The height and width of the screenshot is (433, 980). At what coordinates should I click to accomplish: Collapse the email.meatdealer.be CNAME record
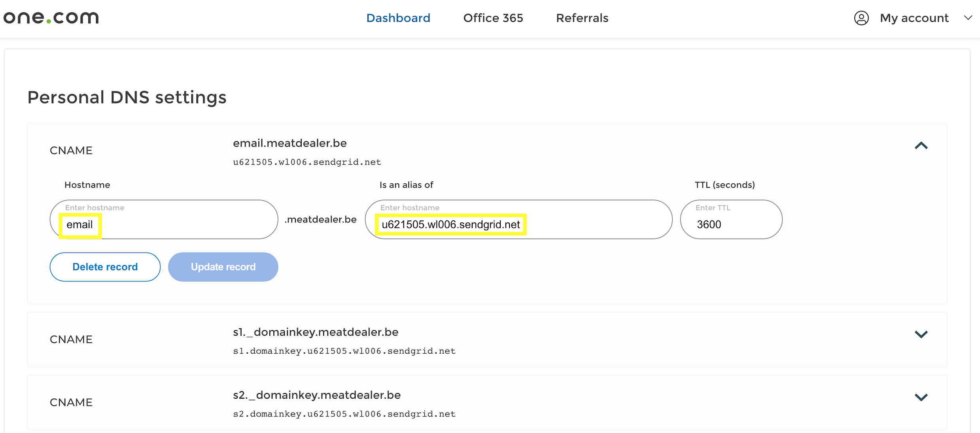click(x=921, y=146)
